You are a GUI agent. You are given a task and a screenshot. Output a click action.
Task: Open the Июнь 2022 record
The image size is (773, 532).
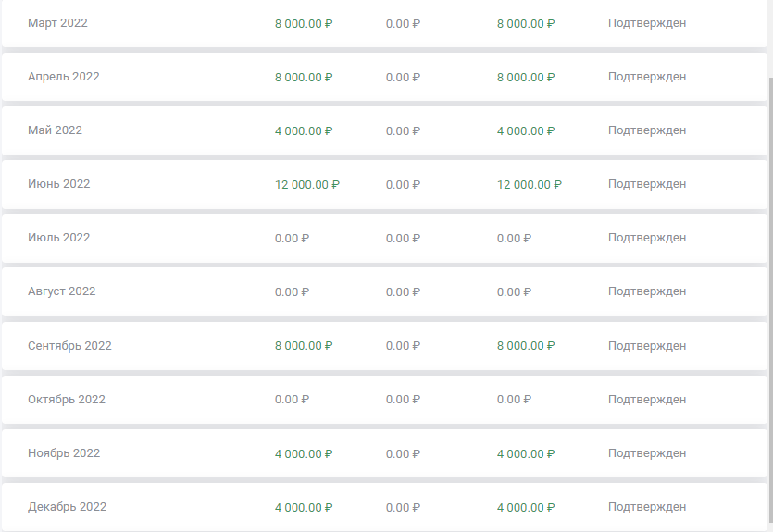(x=384, y=184)
